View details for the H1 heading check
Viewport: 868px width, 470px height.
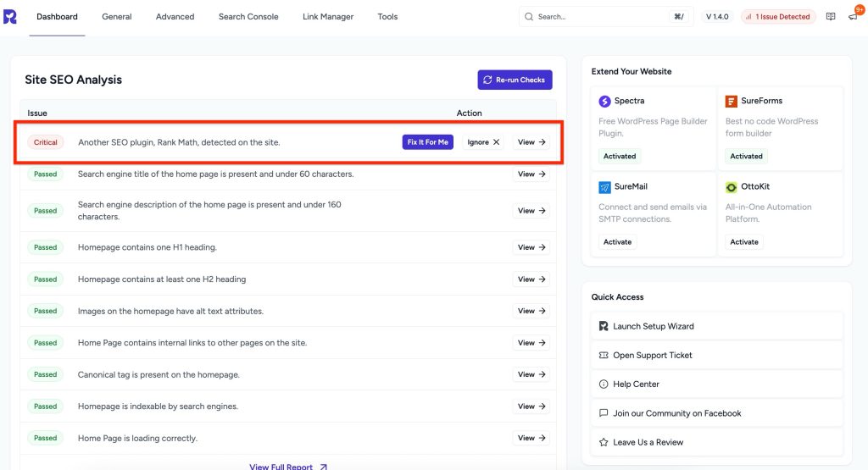pyautogui.click(x=531, y=247)
